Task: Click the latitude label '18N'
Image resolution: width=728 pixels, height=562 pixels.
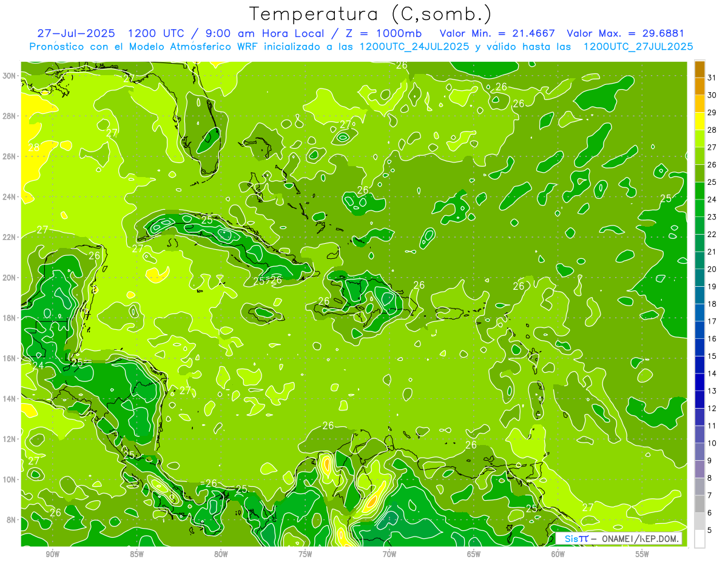Action: point(9,318)
